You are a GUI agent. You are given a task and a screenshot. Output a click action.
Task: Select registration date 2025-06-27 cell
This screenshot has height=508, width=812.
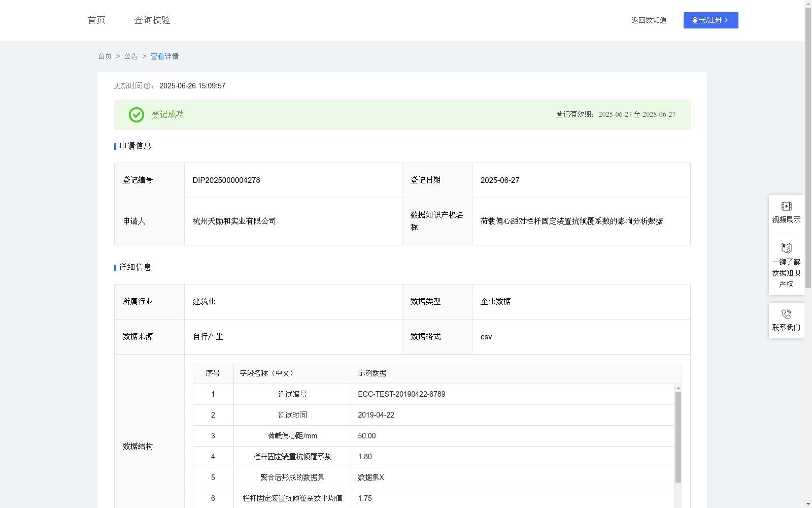click(581, 180)
